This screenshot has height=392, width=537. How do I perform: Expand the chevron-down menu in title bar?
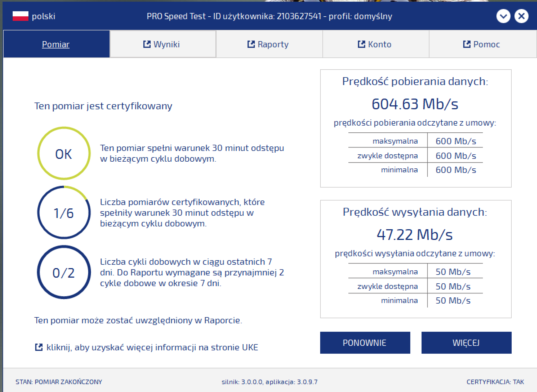point(503,16)
